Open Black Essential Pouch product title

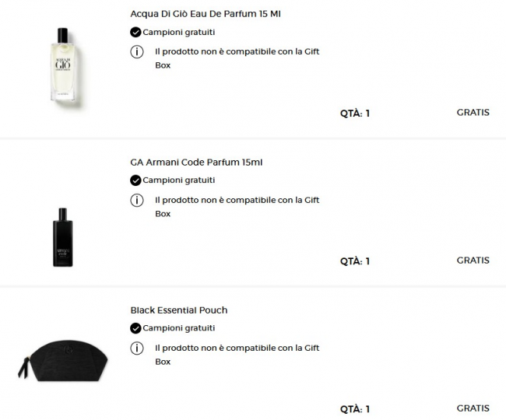coord(179,310)
